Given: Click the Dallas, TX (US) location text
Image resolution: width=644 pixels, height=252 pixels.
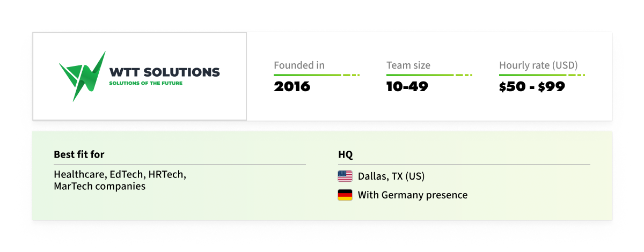Looking at the screenshot, I should tap(391, 176).
